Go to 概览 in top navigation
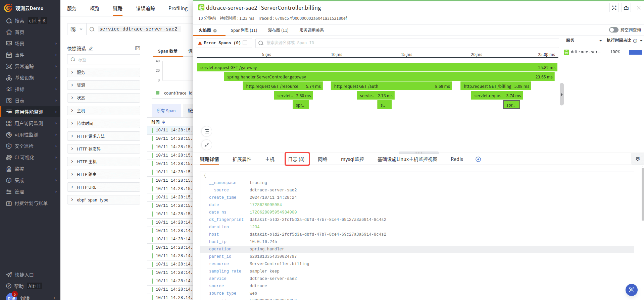This screenshot has height=300, width=644. tap(95, 8)
